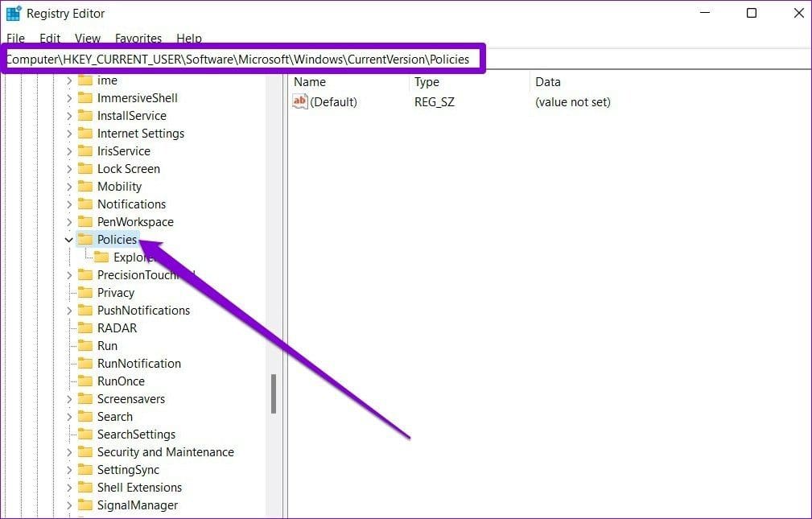
Task: Select the (Default) value name
Action: coord(333,102)
